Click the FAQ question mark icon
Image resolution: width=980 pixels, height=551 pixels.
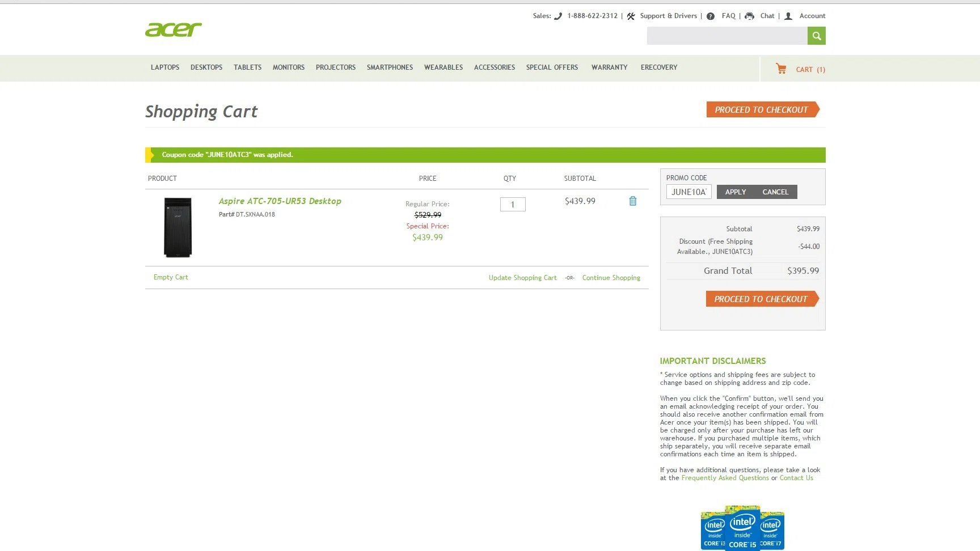tap(711, 16)
